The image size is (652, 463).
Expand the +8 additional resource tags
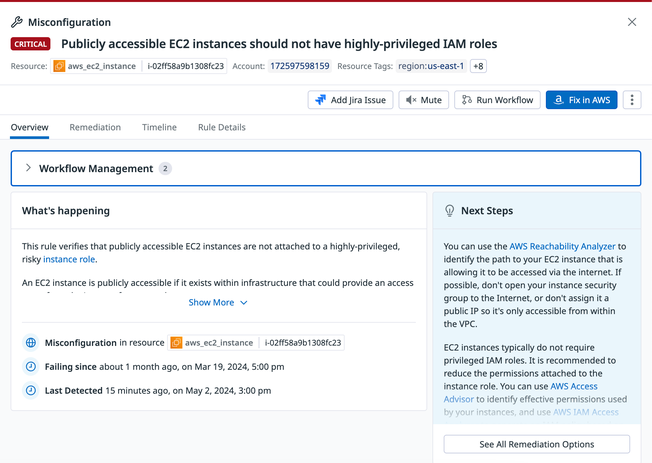coord(479,67)
